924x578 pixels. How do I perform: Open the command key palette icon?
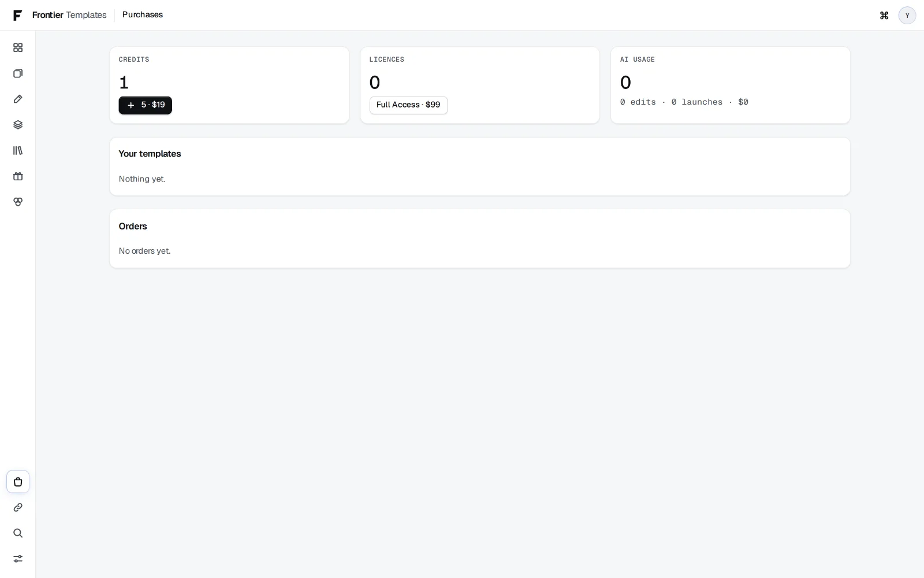pyautogui.click(x=884, y=16)
